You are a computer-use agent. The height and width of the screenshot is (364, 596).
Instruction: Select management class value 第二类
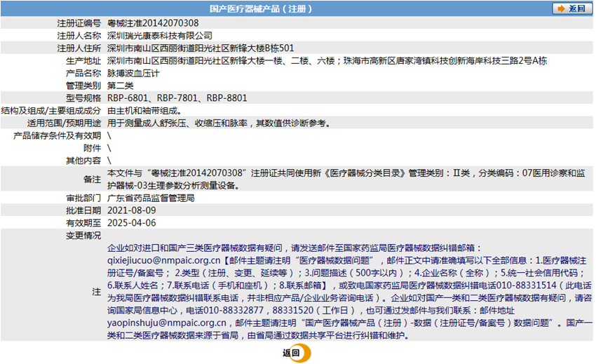120,86
